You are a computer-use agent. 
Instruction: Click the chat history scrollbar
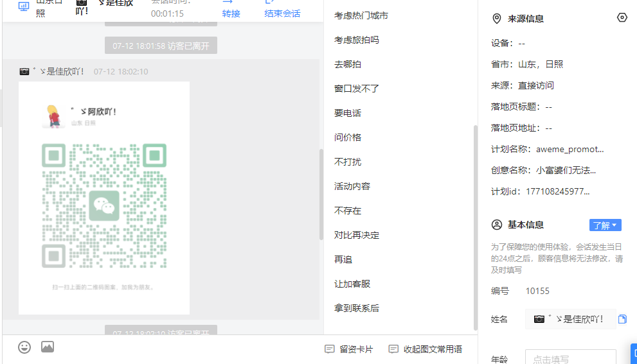(x=321, y=195)
